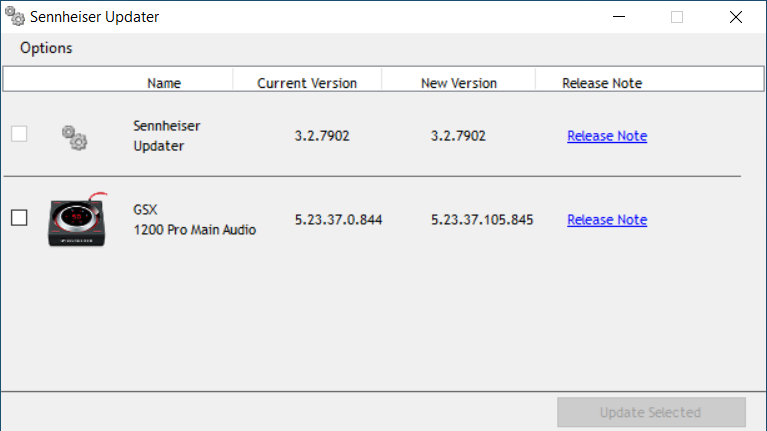This screenshot has width=767, height=431.
Task: Select the GSX 1200 Pro Main Audio name
Action: point(195,220)
